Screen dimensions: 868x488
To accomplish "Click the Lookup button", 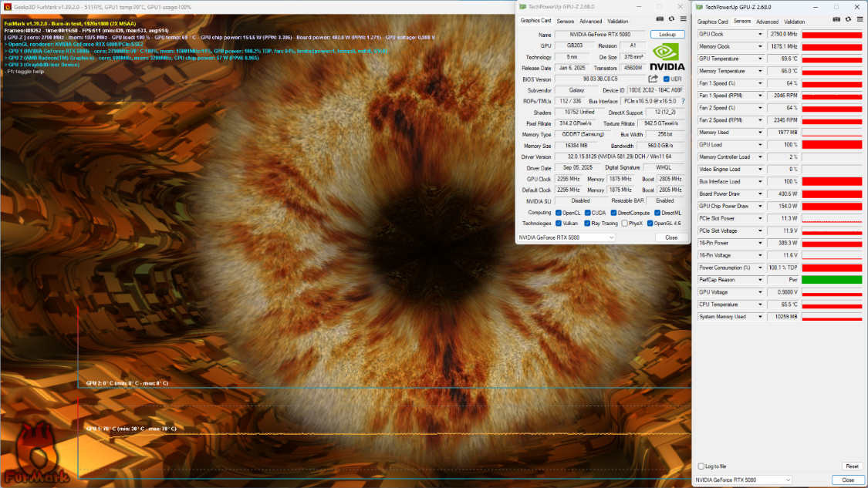I will pyautogui.click(x=667, y=35).
